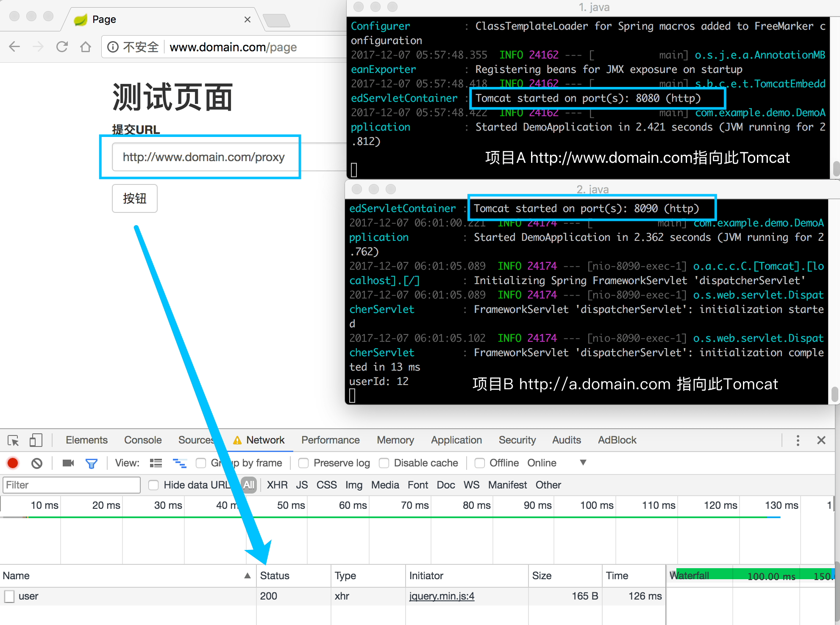The height and width of the screenshot is (625, 840).
Task: Open the Performance tab
Action: click(331, 440)
